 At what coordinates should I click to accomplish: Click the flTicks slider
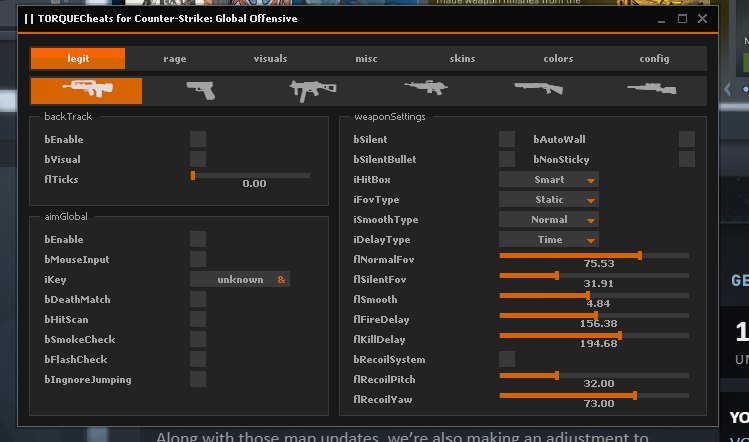pyautogui.click(x=250, y=175)
